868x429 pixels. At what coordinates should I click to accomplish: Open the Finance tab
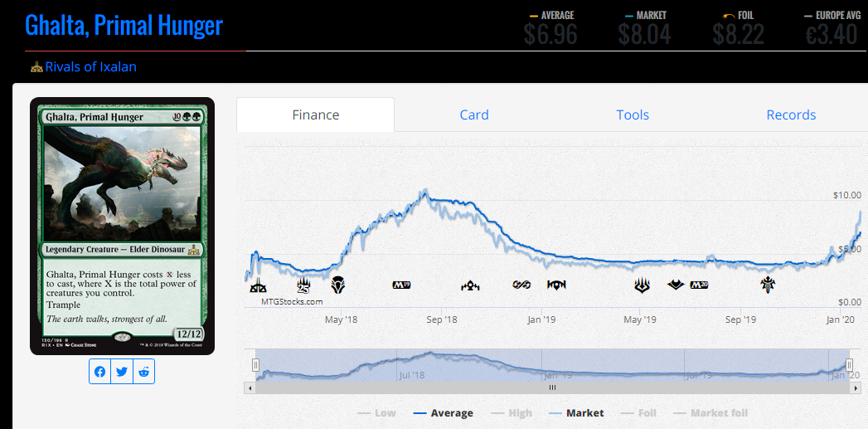(316, 115)
